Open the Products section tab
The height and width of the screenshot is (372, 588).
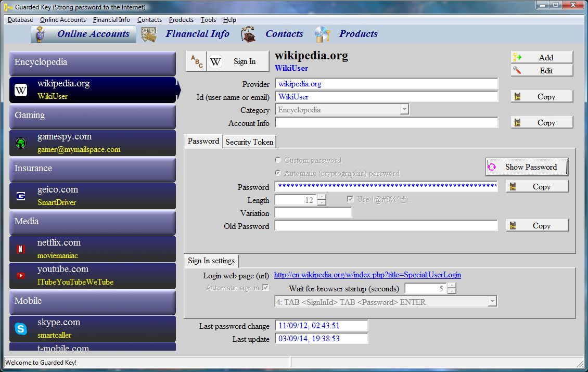(x=358, y=34)
